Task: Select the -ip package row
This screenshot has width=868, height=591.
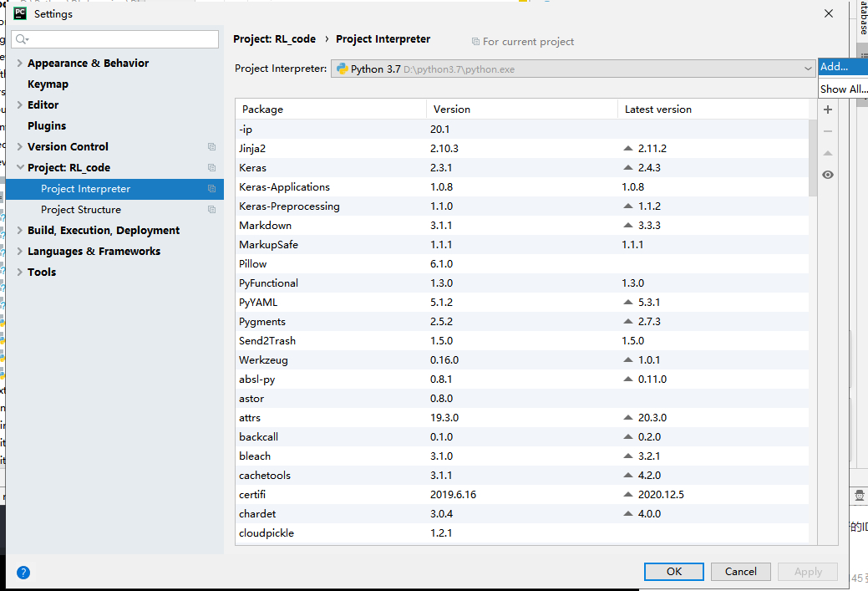Action: (x=522, y=129)
